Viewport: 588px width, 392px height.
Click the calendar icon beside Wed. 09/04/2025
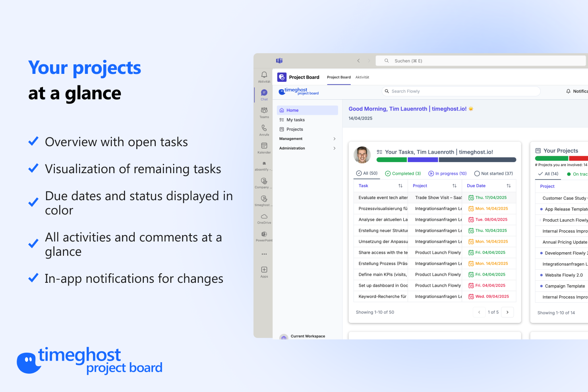point(471,297)
